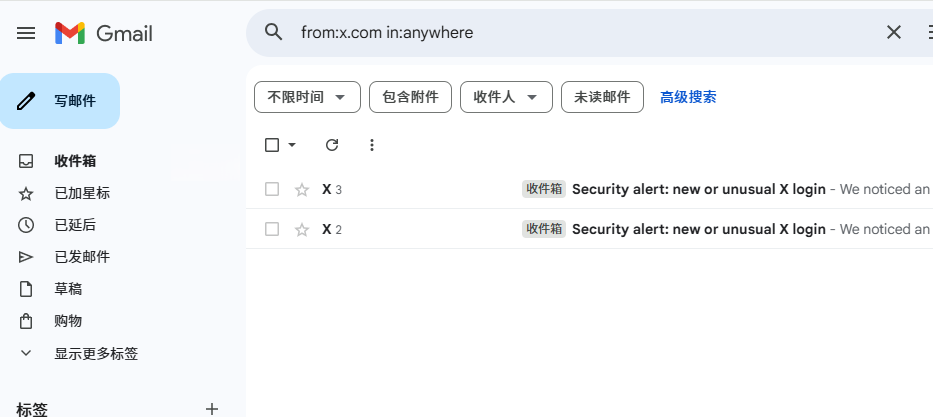Expand 显示更多标签 in the sidebar
This screenshot has width=933, height=417.
pyautogui.click(x=96, y=353)
